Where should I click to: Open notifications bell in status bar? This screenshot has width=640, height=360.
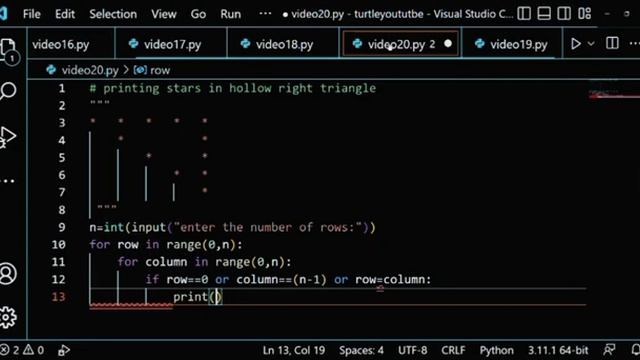point(635,350)
